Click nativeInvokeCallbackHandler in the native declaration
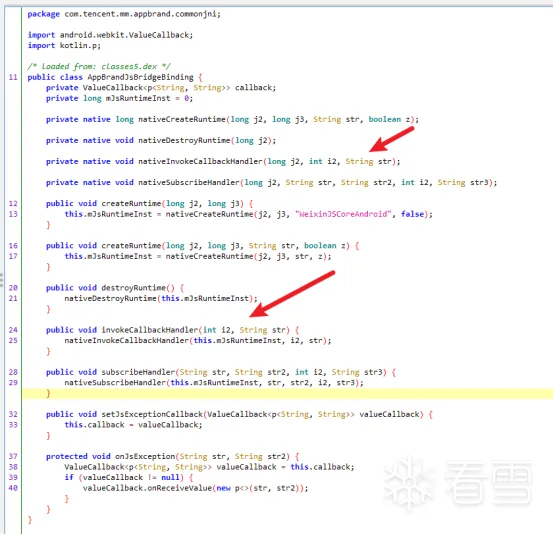Image resolution: width=554 pixels, height=535 pixels. click(x=200, y=161)
